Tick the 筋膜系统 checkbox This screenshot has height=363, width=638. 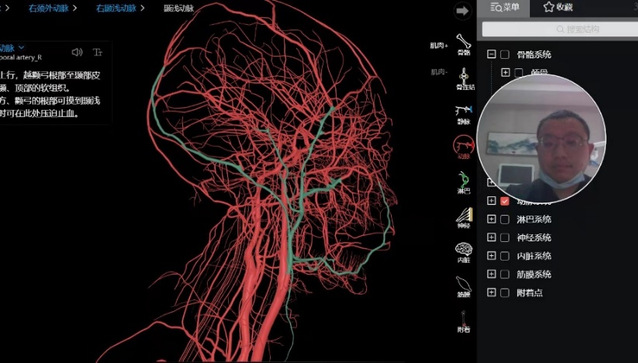pyautogui.click(x=505, y=274)
